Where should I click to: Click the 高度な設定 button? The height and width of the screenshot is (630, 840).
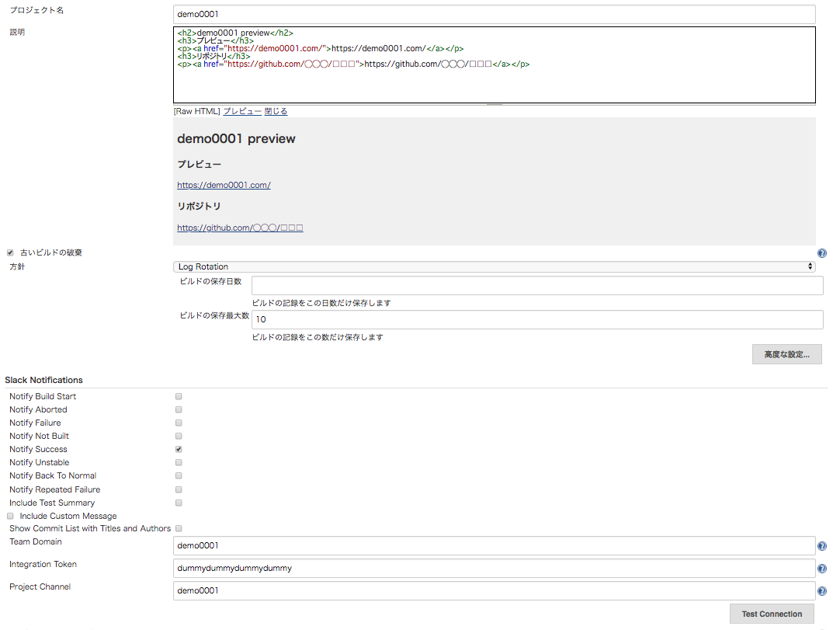click(x=786, y=354)
